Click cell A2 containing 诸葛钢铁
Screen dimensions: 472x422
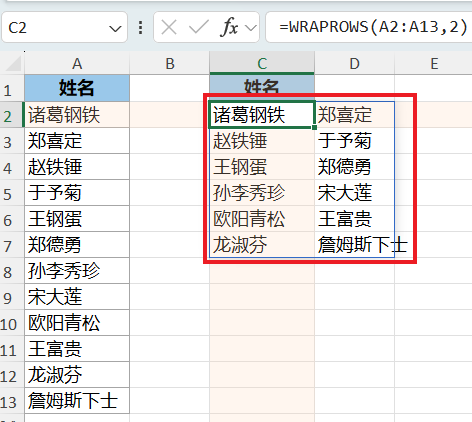77,115
